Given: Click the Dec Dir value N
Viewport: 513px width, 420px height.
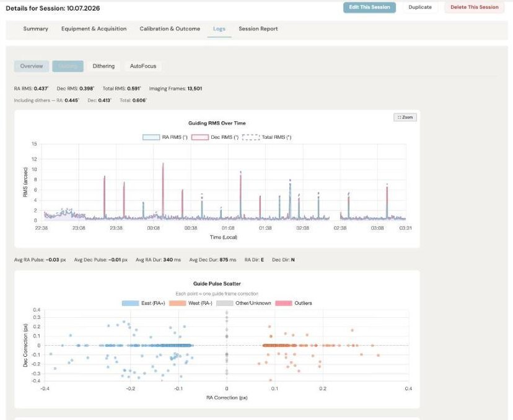Looking at the screenshot, I should 293,260.
